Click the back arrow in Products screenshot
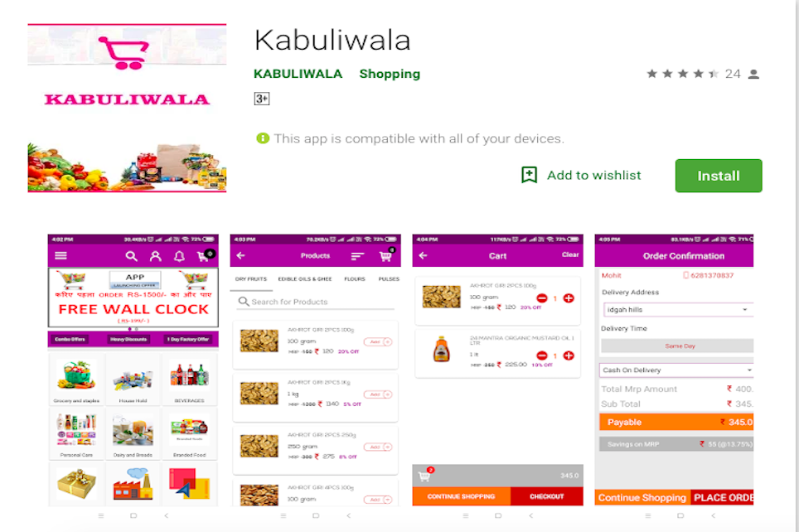Screen dimensions: 799x532 [x=241, y=256]
